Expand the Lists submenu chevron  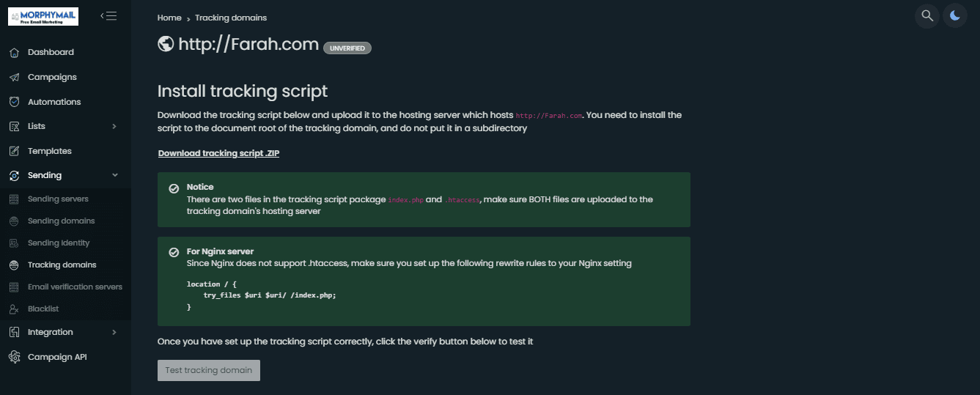[x=114, y=127]
